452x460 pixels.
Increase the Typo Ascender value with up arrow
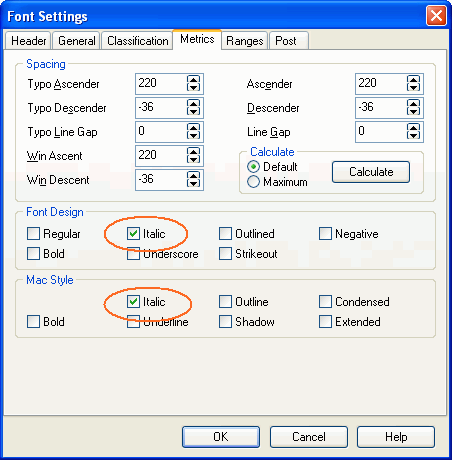(x=193, y=80)
